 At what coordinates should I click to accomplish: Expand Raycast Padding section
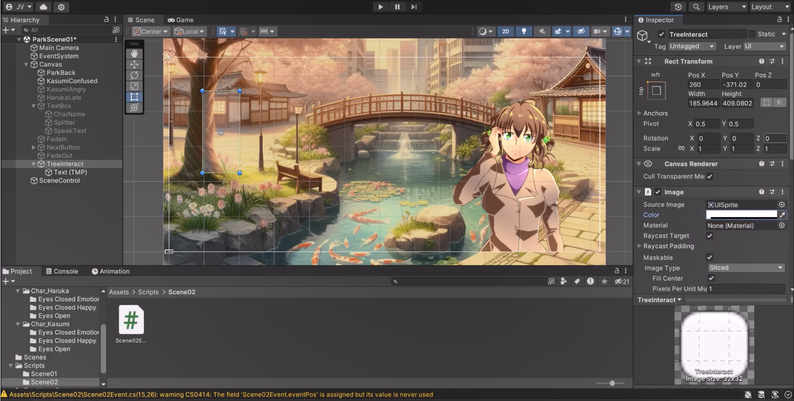640,246
